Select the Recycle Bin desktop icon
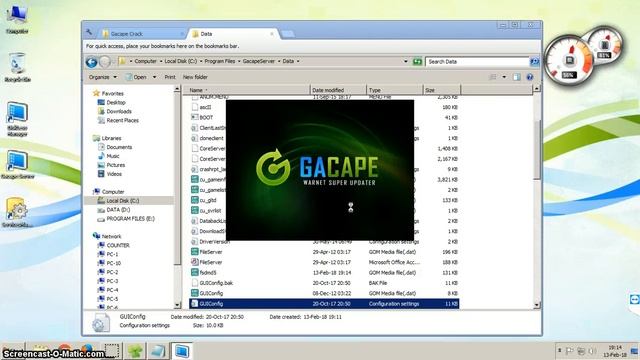Screen dimensions: 640x360 tap(17, 67)
